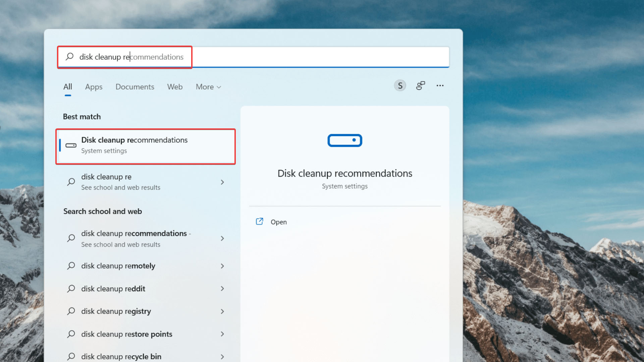The image size is (644, 362).
Task: Click the S user account avatar
Action: pyautogui.click(x=400, y=86)
